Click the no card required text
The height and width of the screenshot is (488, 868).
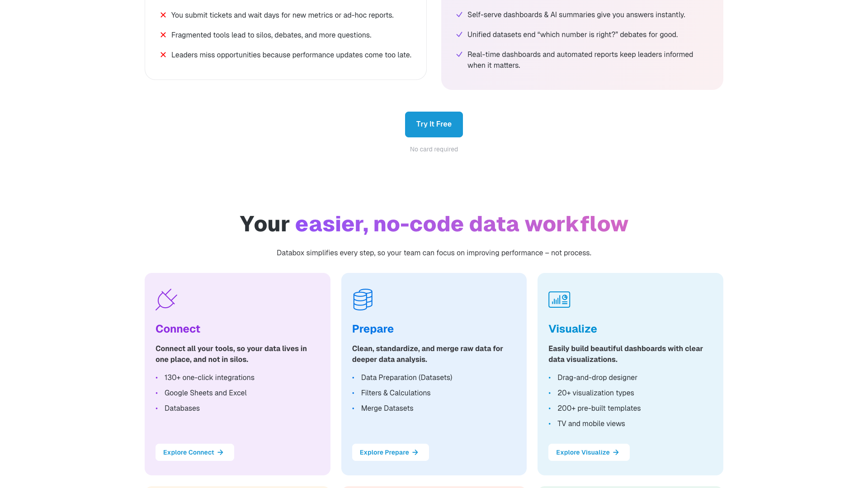pos(434,149)
